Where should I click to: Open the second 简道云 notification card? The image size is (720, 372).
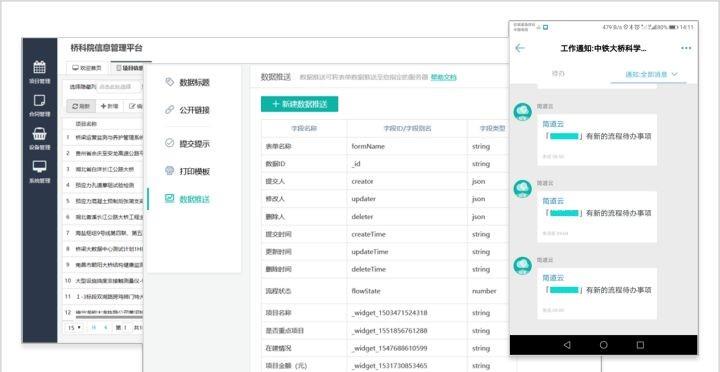tap(597, 217)
